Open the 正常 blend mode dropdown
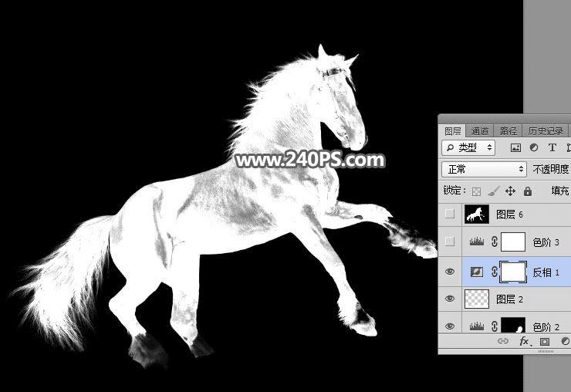 [485, 170]
